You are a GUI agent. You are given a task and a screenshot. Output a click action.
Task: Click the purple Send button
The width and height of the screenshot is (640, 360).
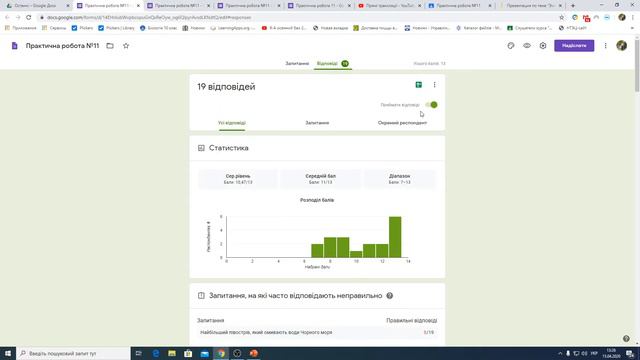(574, 46)
